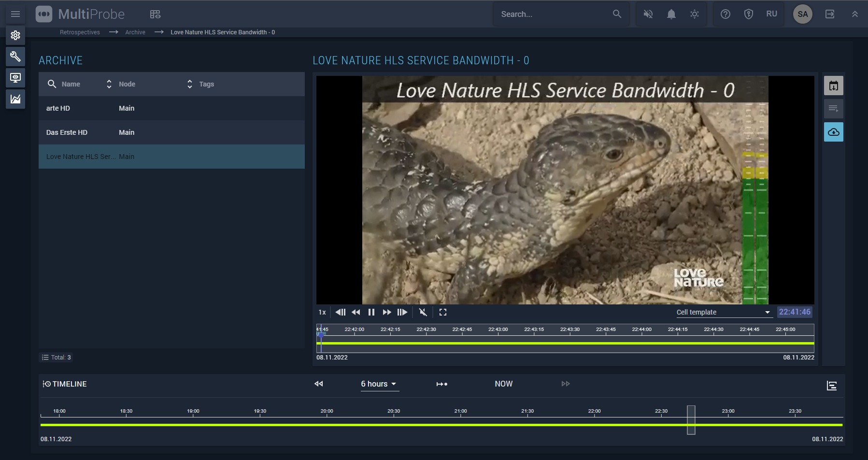The height and width of the screenshot is (460, 868).
Task: Step one frame backward
Action: [341, 312]
